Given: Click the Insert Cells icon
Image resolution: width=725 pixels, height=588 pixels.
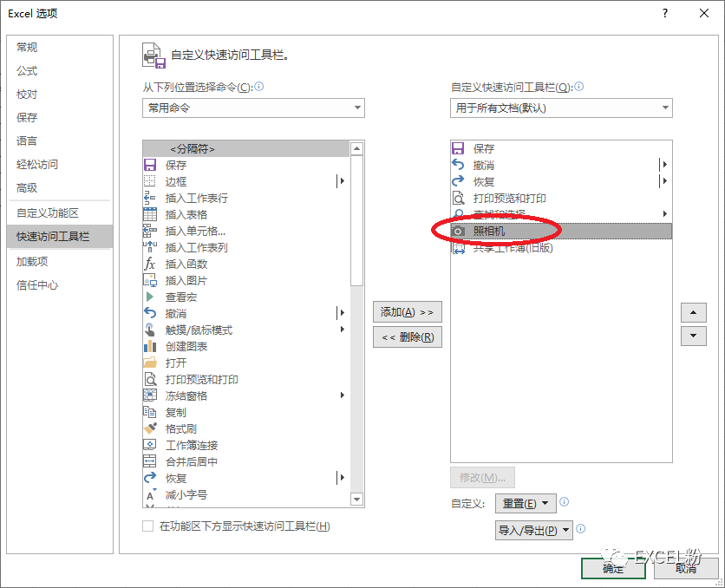Looking at the screenshot, I should click(x=150, y=231).
